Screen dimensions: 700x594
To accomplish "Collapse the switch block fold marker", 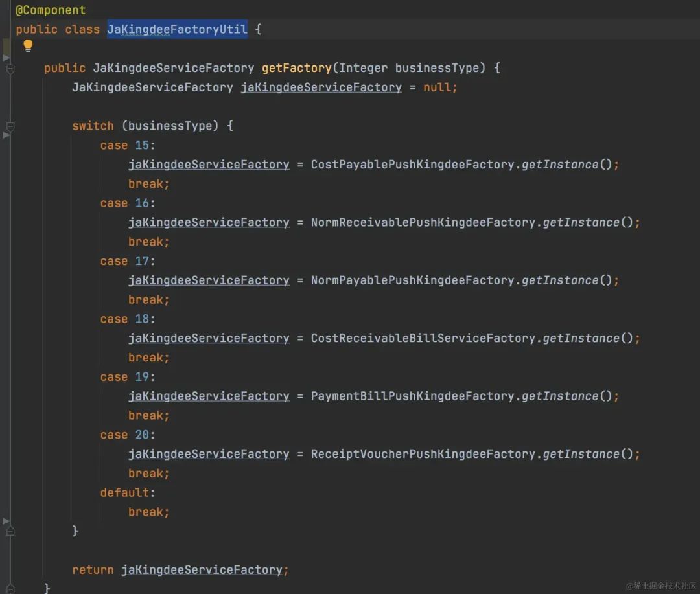I will point(11,127).
